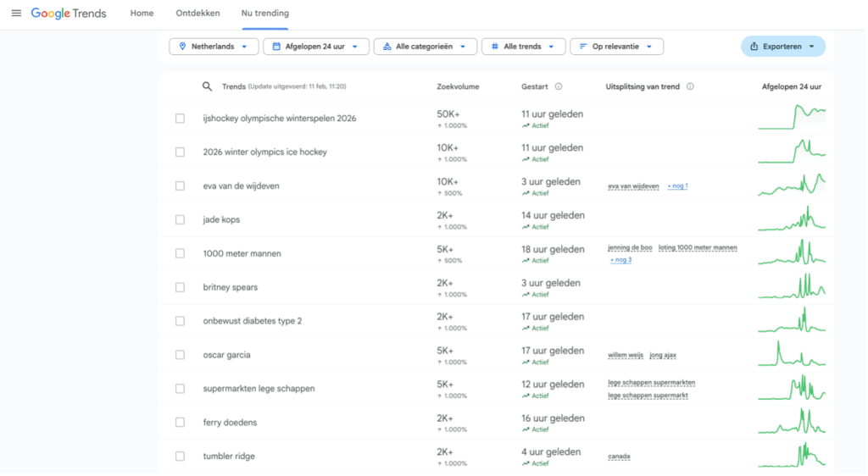Expand the + nog 1 link
Screen dimensions: 868x476
(677, 186)
